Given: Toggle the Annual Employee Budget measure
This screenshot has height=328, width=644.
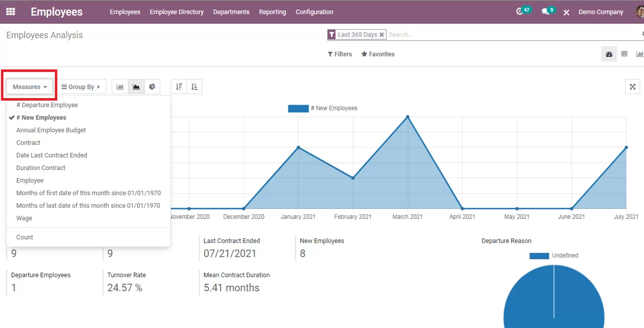Looking at the screenshot, I should tap(89, 130).
